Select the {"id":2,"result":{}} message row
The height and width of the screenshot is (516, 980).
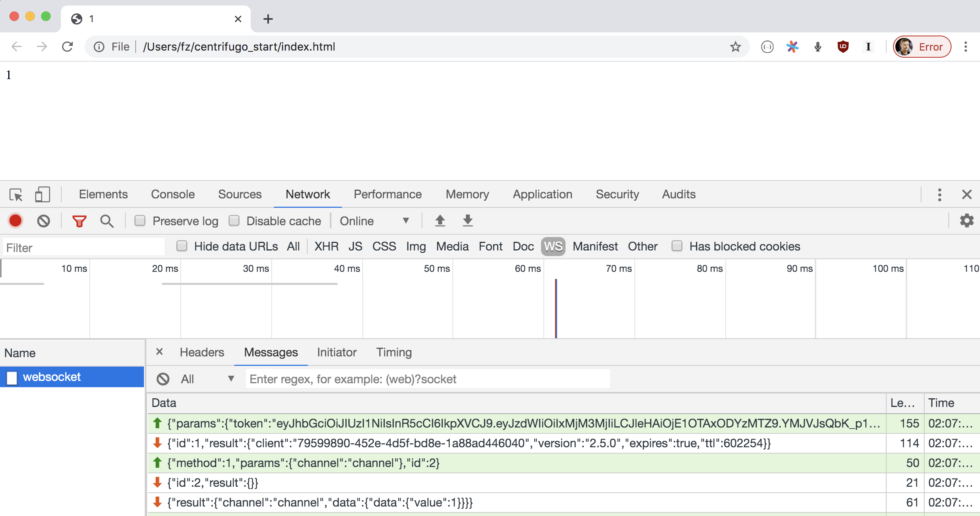coord(564,482)
